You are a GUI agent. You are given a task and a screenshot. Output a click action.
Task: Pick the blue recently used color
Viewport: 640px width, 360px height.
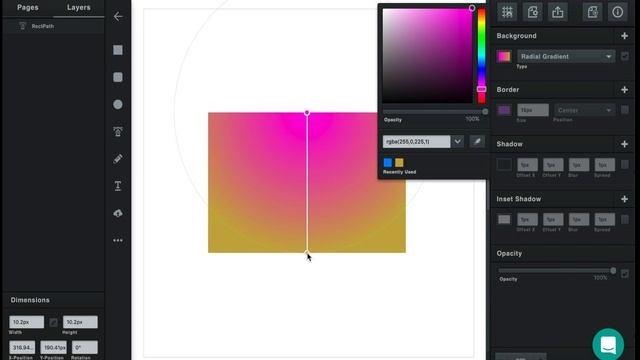pyautogui.click(x=388, y=162)
